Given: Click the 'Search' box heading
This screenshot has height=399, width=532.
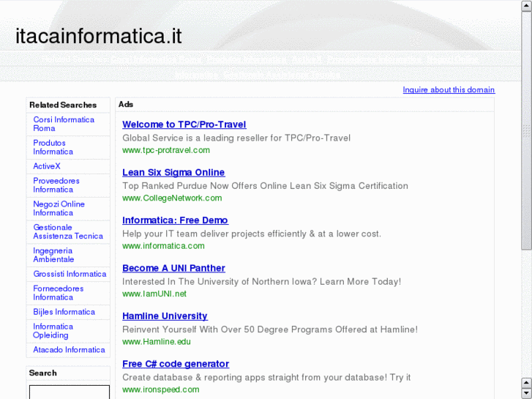Looking at the screenshot, I should [42, 373].
